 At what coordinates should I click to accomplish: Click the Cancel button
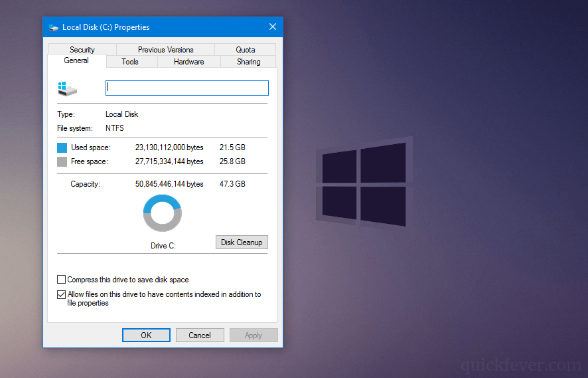[x=200, y=335]
